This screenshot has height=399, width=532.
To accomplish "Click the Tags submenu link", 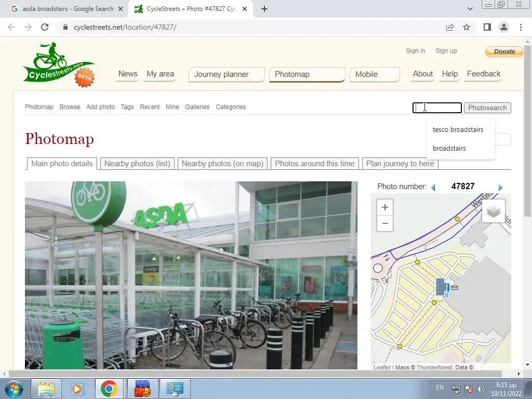I will (127, 107).
